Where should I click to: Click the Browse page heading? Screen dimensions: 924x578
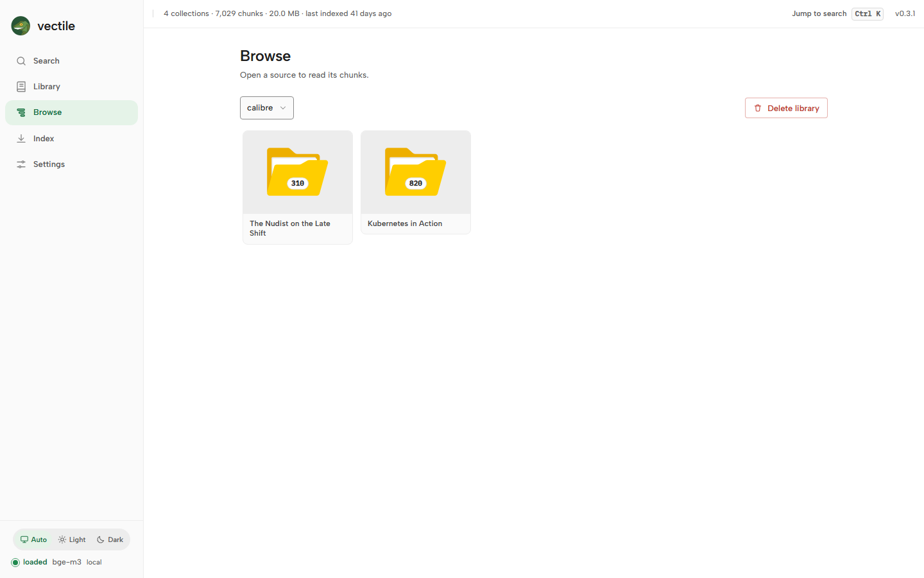[266, 56]
